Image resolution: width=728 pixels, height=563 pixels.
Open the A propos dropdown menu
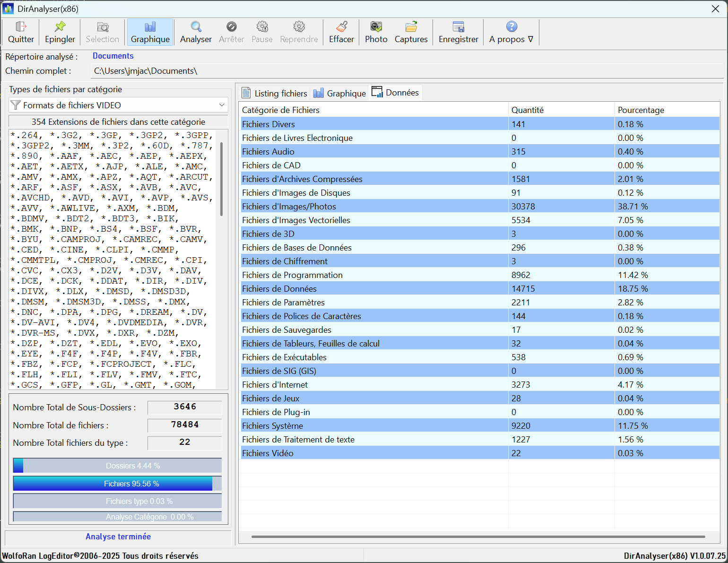[511, 32]
